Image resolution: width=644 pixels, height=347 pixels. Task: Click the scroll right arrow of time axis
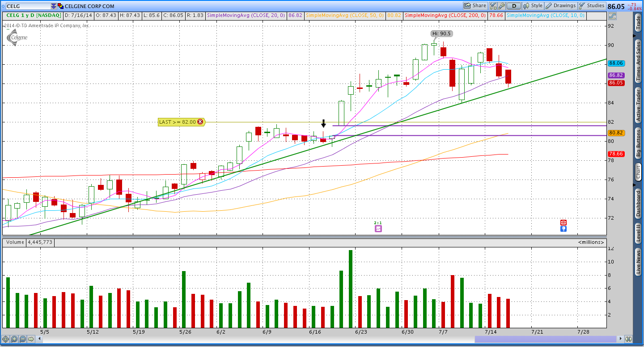click(x=621, y=339)
